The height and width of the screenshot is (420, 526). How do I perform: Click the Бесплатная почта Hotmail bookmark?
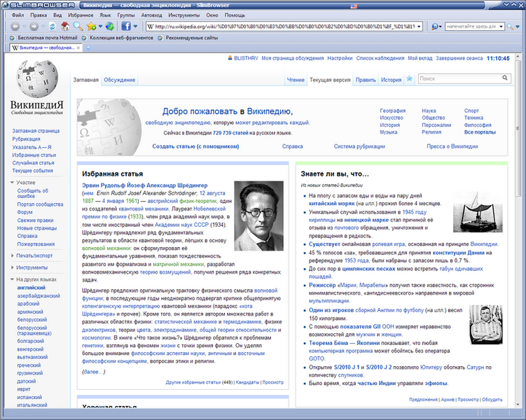coord(48,38)
